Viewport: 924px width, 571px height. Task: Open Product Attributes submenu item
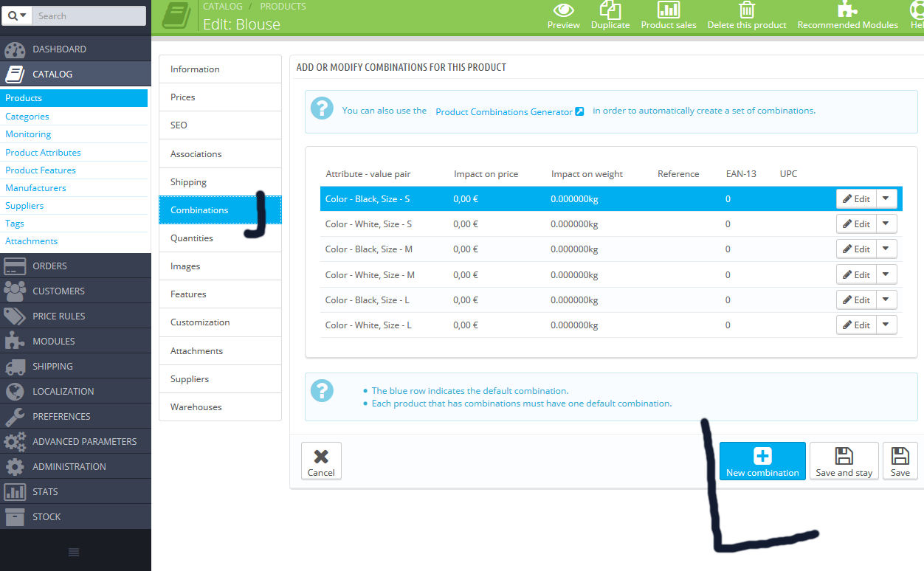(43, 153)
